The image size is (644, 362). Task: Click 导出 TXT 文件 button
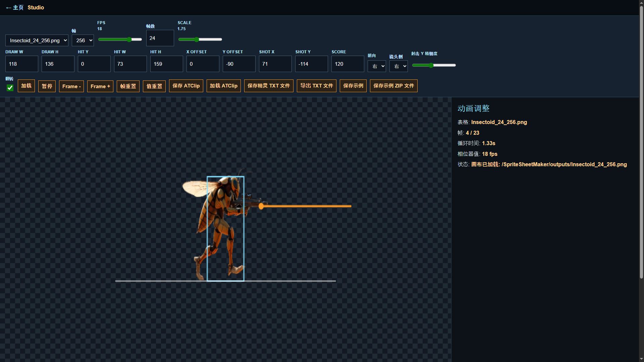pos(317,86)
